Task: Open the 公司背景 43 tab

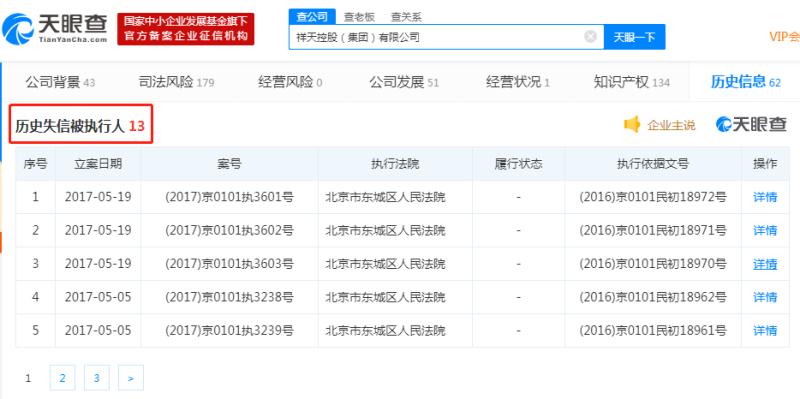Action: pyautogui.click(x=60, y=82)
